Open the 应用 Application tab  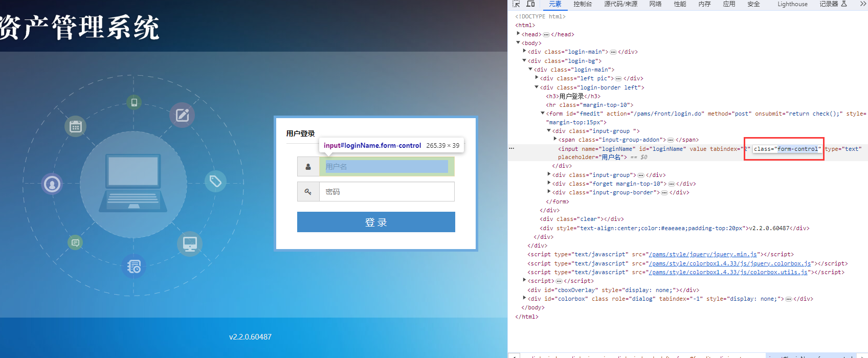pos(729,4)
